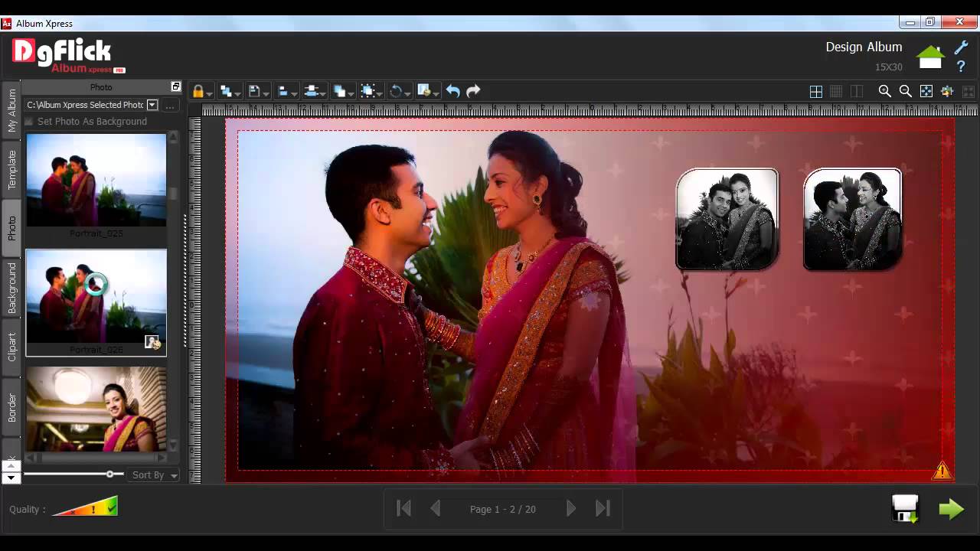The width and height of the screenshot is (980, 551).
Task: Click the dimmed four-squares icon at toolbar end
Action: (969, 91)
